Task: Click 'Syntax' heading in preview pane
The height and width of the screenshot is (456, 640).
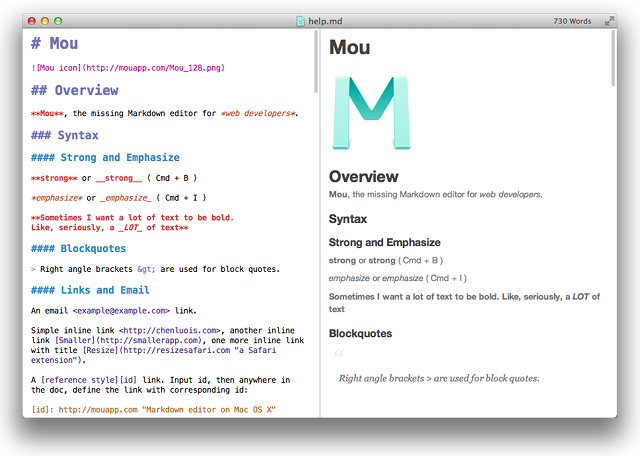Action: click(348, 219)
